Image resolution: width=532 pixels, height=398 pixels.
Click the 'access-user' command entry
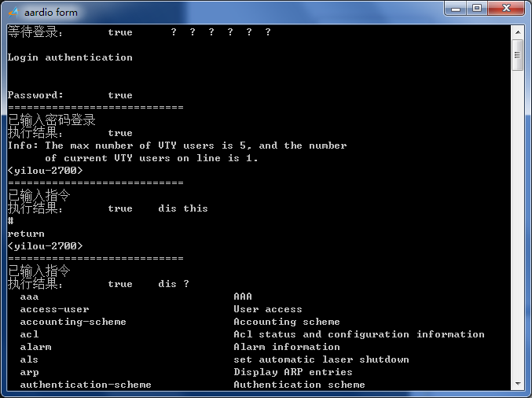55,309
